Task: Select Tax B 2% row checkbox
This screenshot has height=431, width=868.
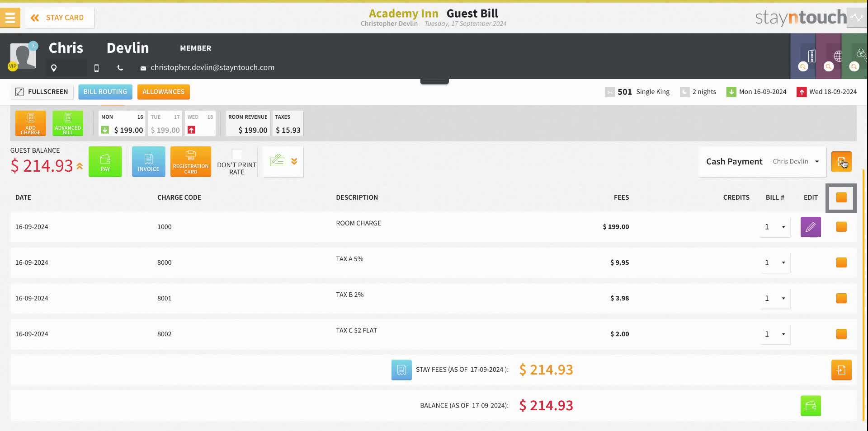Action: pos(841,298)
